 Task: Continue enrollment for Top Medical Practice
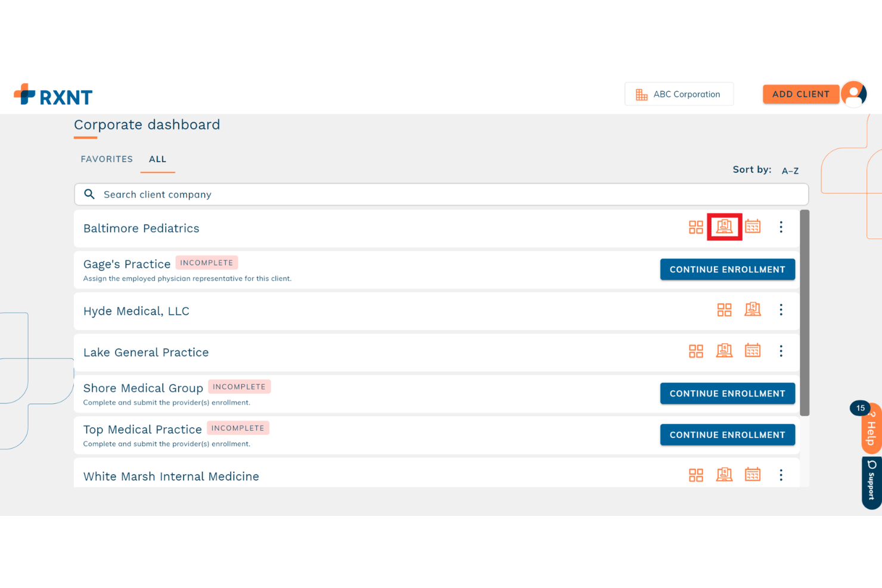(x=727, y=435)
